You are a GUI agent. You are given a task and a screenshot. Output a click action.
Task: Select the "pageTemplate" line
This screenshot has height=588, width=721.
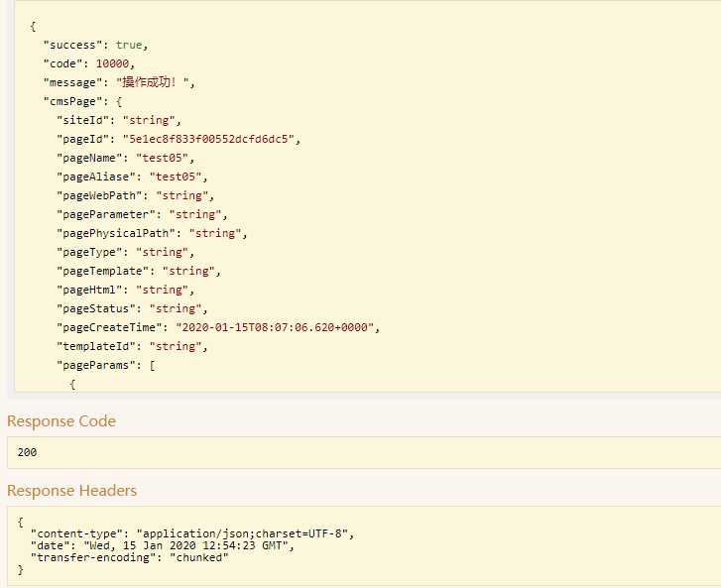[x=139, y=272]
